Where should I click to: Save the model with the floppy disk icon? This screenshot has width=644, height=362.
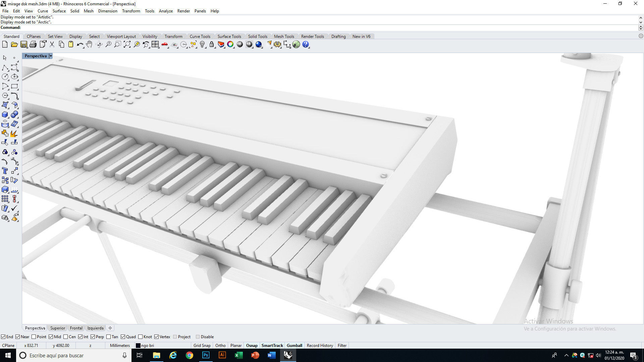pyautogui.click(x=23, y=45)
